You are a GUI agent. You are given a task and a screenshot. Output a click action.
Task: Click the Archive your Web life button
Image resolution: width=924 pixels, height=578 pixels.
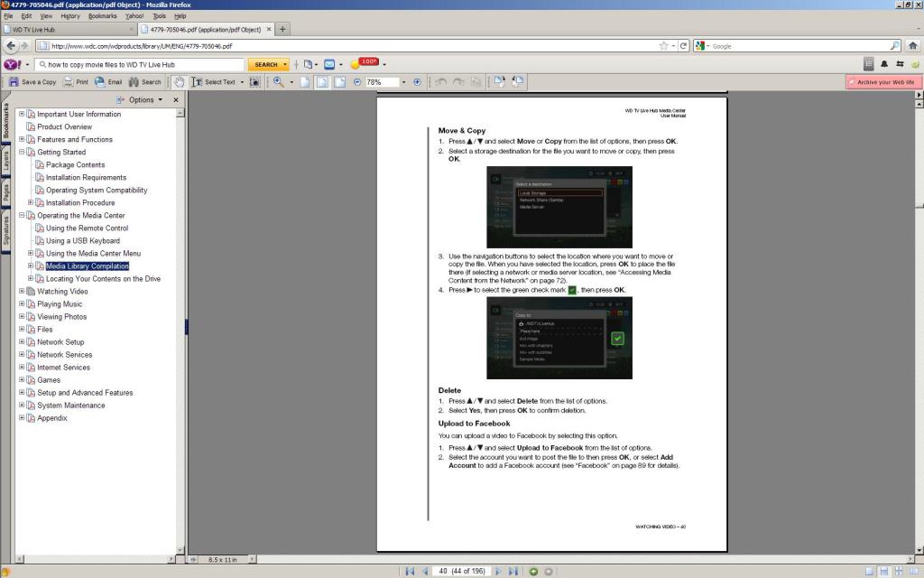pos(884,82)
